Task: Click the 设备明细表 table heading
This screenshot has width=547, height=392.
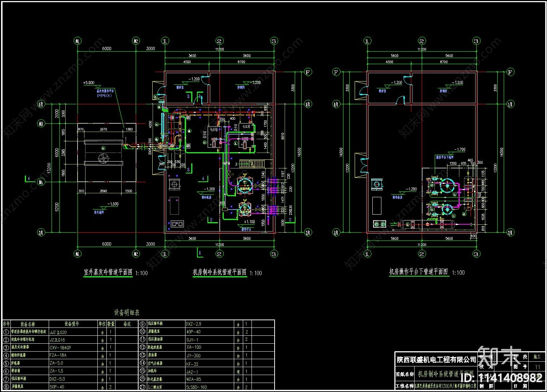Action: coord(127,312)
